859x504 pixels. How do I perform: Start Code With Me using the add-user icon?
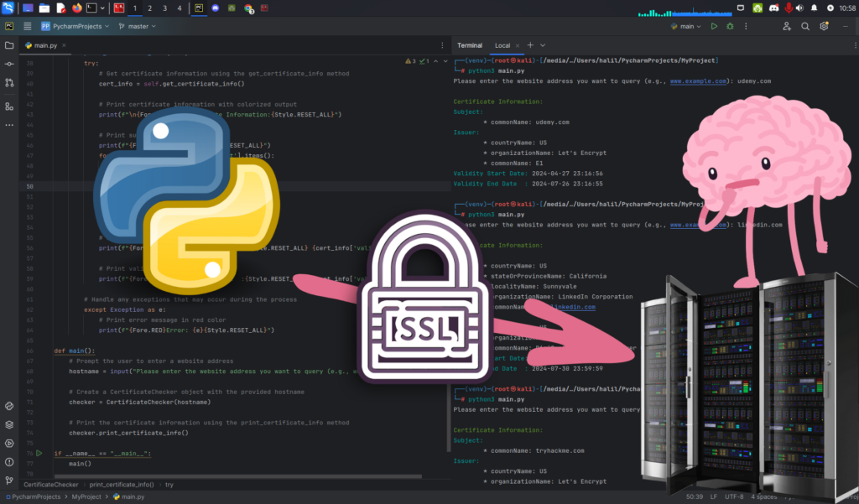(787, 26)
